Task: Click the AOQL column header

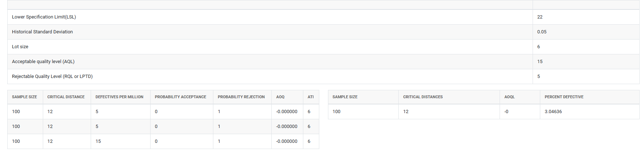Action: point(509,97)
